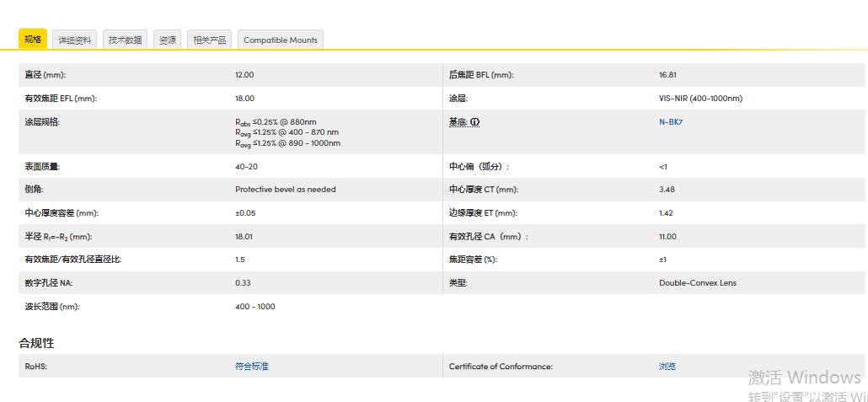The height and width of the screenshot is (402, 868).
Task: Open the 浏览 certificate link
Action: tap(667, 367)
